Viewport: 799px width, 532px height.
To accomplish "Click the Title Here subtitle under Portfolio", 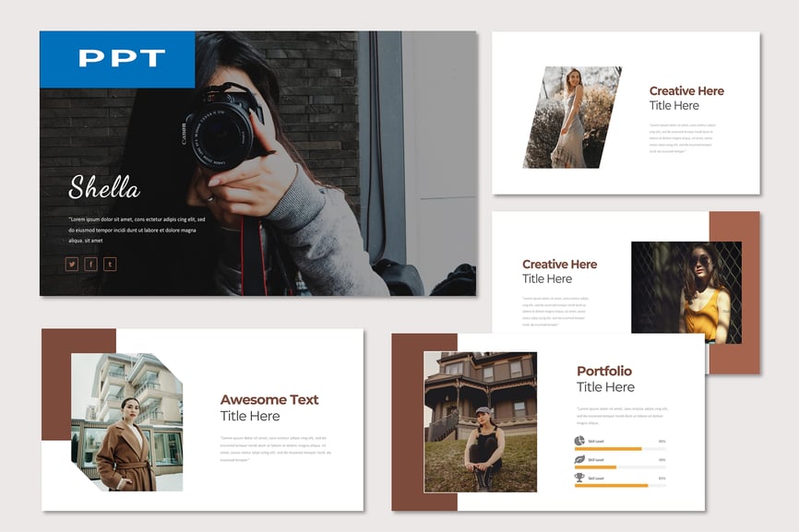I will pyautogui.click(x=606, y=387).
